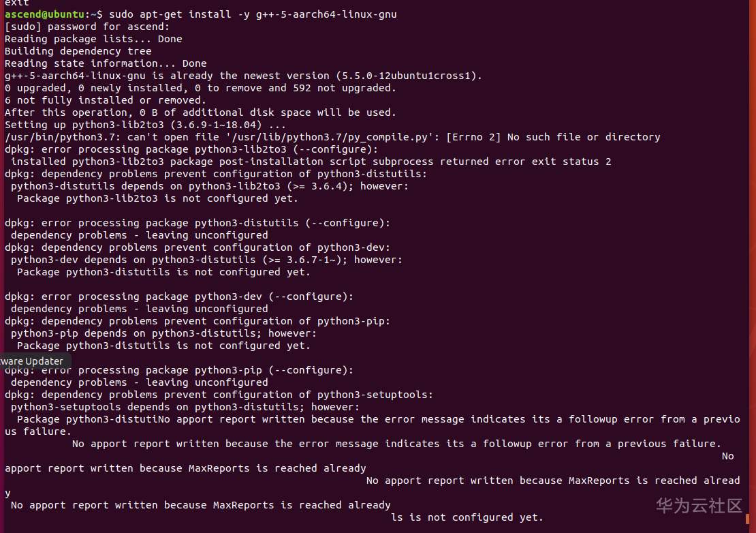
Task: Click the version string 5.5.0-12ubuntu1cross1
Action: pyautogui.click(x=409, y=76)
